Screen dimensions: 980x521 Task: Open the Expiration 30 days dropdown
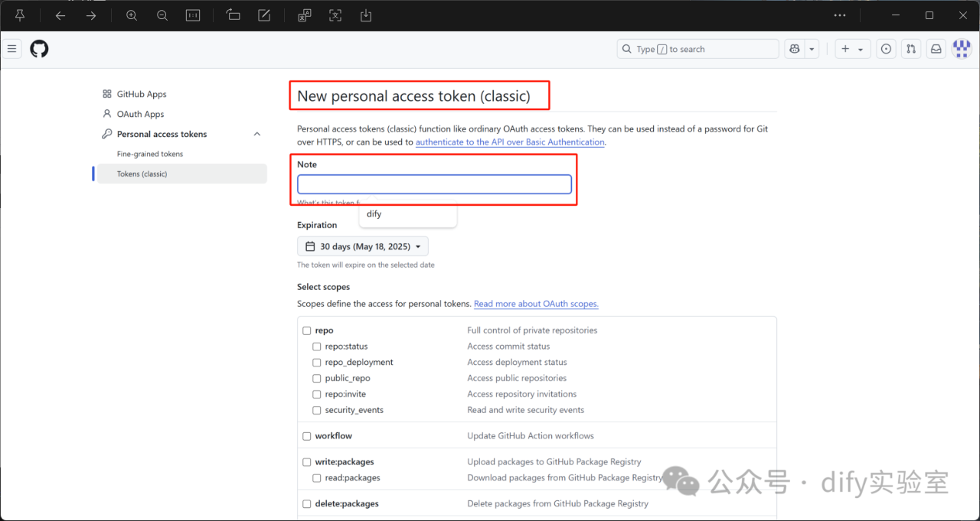click(x=363, y=246)
